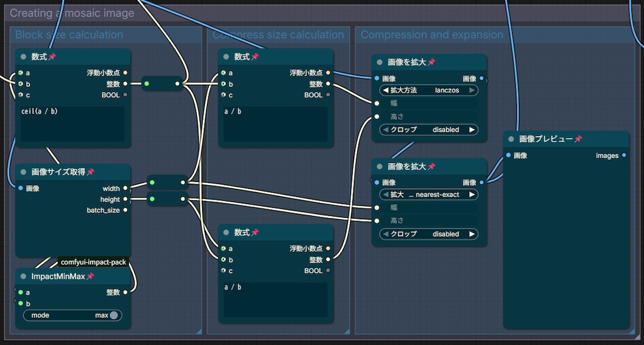
Task: Click the 浮動小数点 output label on the lower Compress 数式 node
Action: (x=306, y=249)
